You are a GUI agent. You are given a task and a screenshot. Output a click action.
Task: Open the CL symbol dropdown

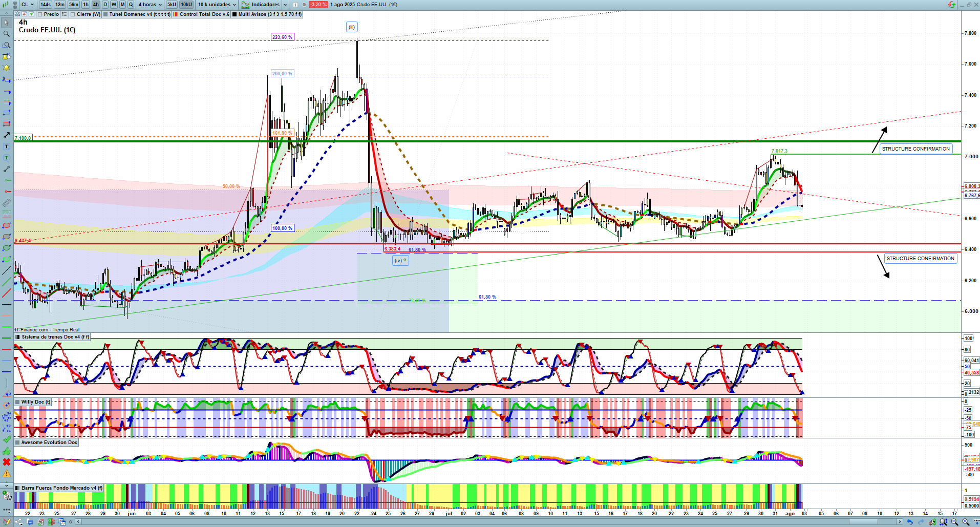click(28, 5)
